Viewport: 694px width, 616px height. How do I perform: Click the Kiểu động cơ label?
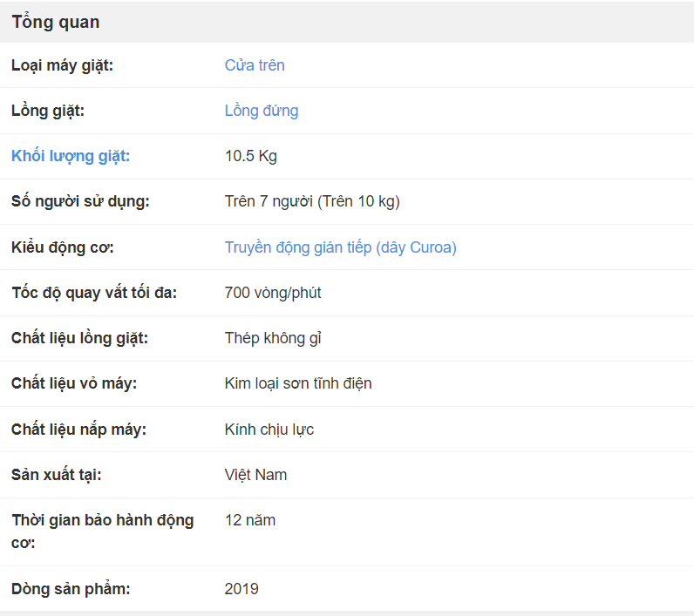63,247
